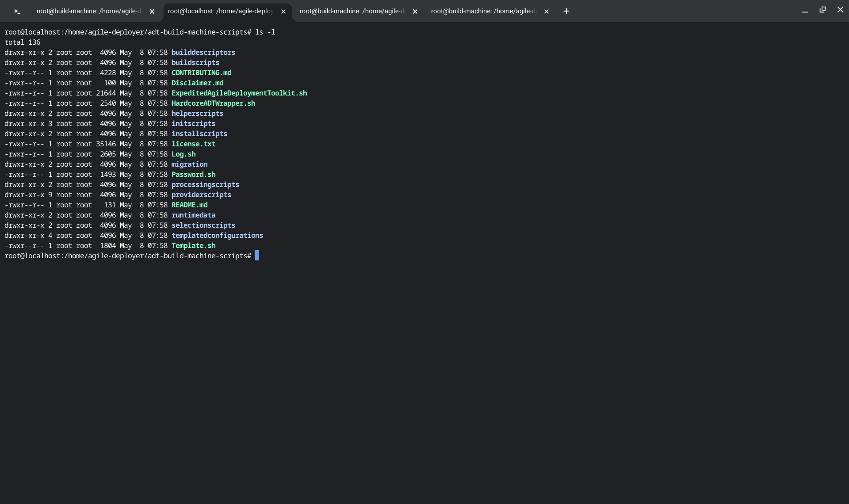This screenshot has height=504, width=849.
Task: Switch to third root@build-machine tab
Action: [352, 11]
